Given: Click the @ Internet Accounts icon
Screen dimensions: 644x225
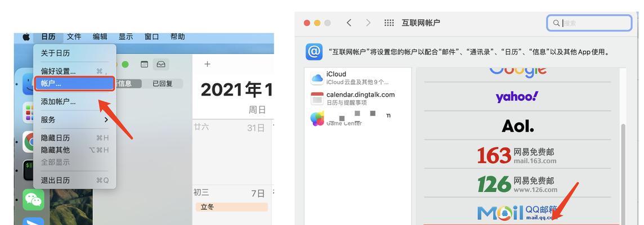Looking at the screenshot, I should [x=314, y=52].
